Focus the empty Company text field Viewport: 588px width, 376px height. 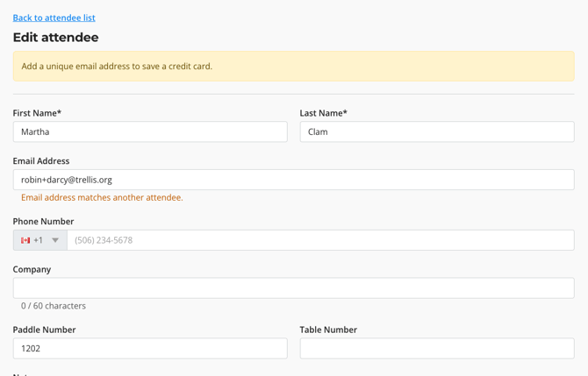[293, 287]
